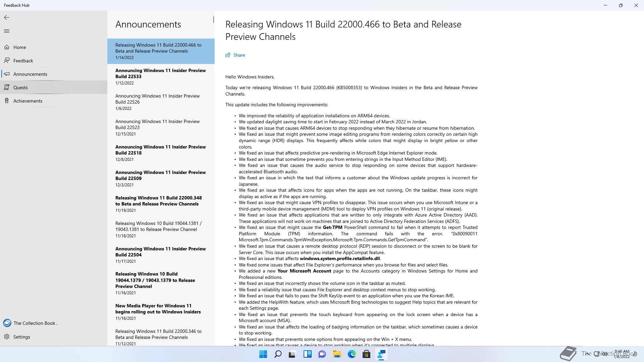This screenshot has width=644, height=362.
Task: Click the back arrow icon
Action: pos(7,17)
